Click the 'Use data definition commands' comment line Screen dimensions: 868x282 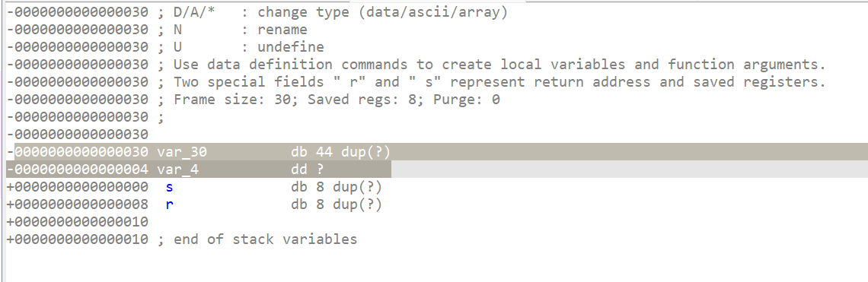pyautogui.click(x=491, y=65)
